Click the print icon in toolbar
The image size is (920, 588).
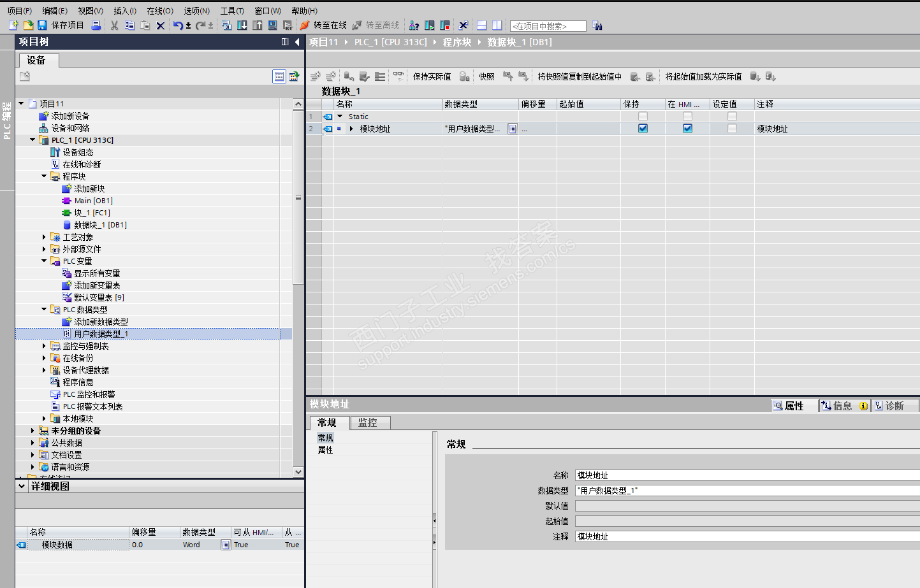click(x=96, y=25)
